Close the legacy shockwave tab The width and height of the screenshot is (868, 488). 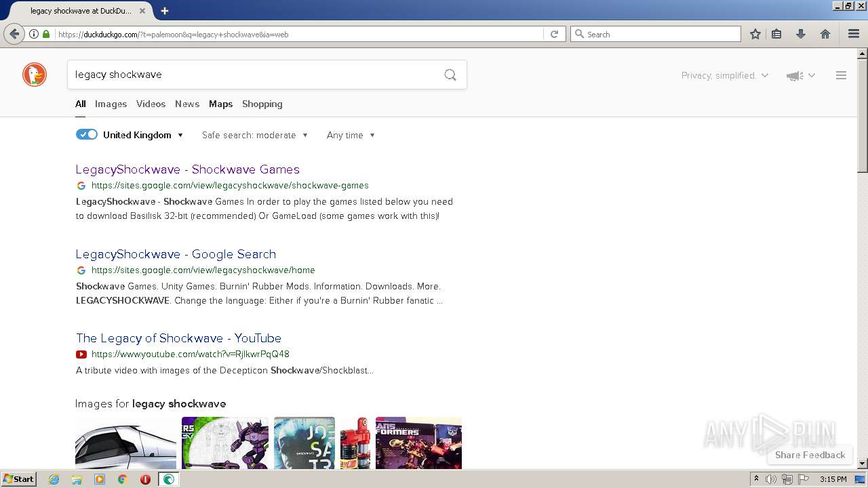(x=142, y=11)
